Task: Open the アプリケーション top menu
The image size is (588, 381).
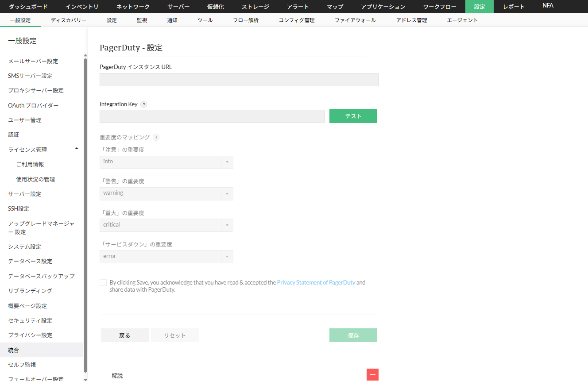Action: pos(383,7)
